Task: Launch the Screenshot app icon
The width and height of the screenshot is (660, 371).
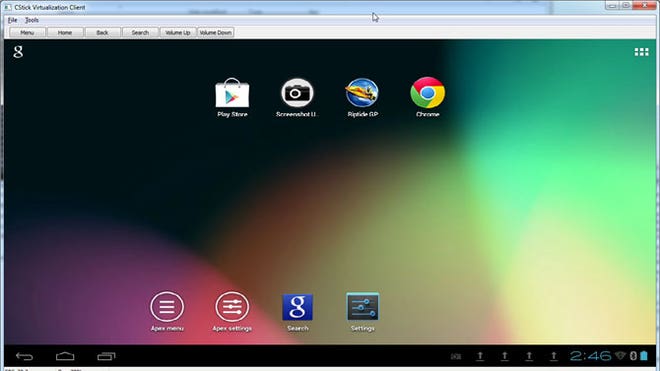Action: [x=297, y=97]
